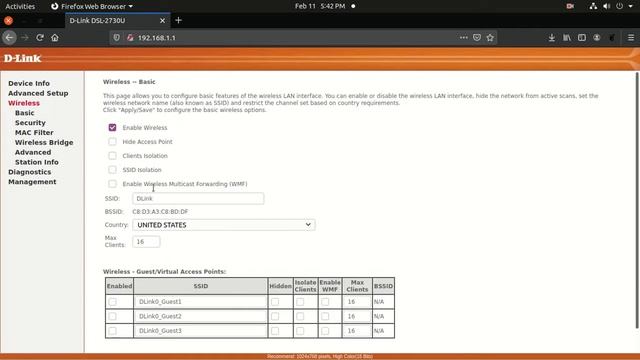
Task: Click the BSSID value C8:D3:A3:C8:BD:DF
Action: pos(160,211)
